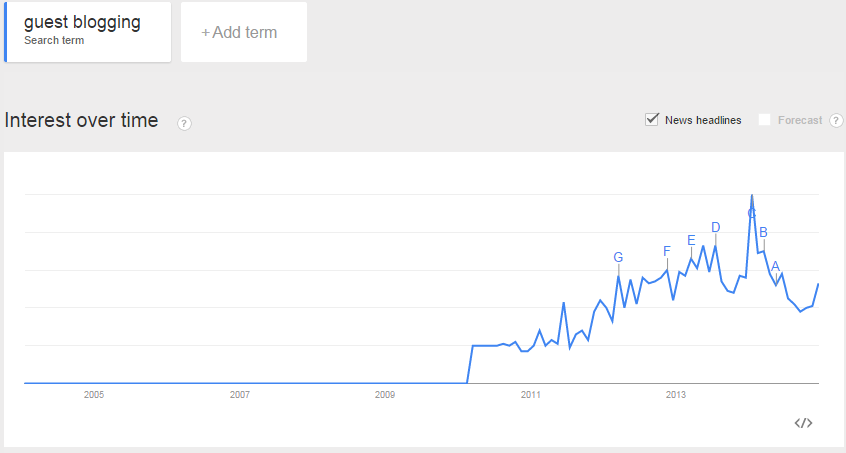Open news headline marker B
846x453 pixels.
pos(763,232)
